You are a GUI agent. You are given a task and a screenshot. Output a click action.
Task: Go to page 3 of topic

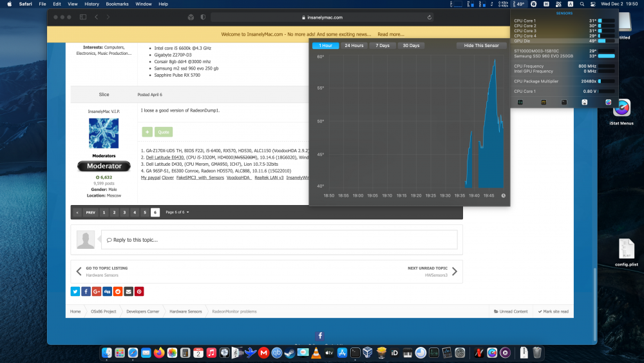click(x=124, y=213)
